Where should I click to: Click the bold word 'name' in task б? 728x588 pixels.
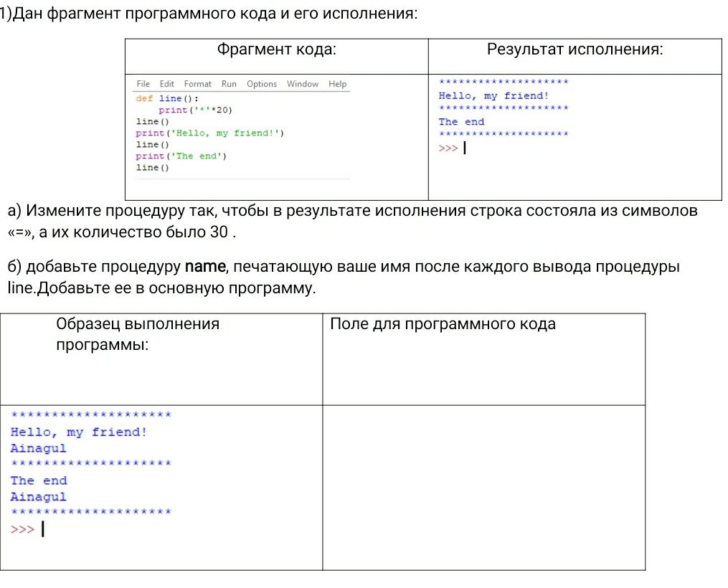[x=205, y=266]
